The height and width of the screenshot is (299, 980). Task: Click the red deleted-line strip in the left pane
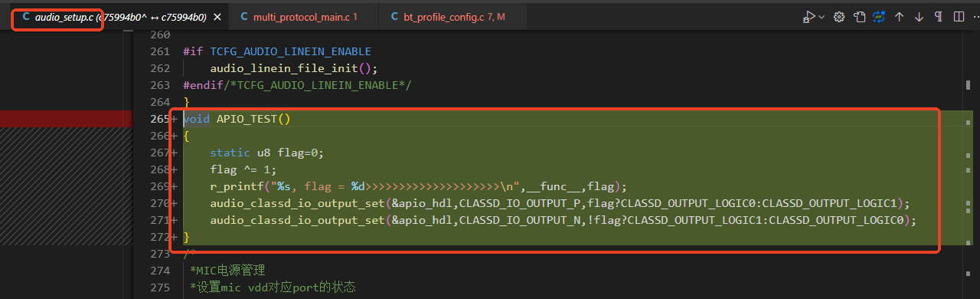pyautogui.click(x=61, y=118)
